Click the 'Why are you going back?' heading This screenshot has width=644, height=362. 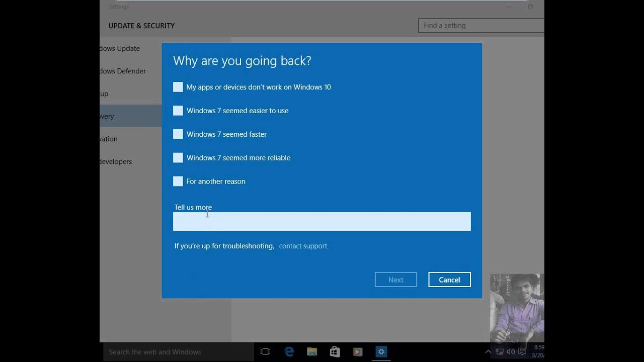click(x=242, y=61)
